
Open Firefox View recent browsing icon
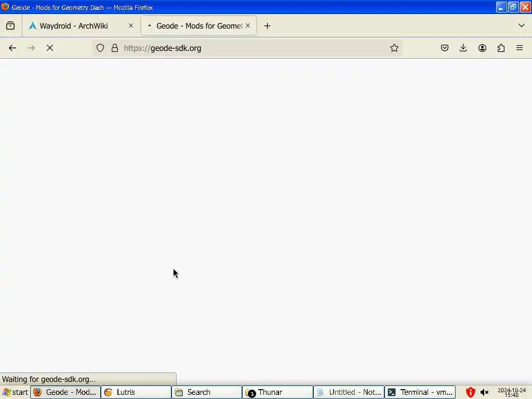click(10, 26)
